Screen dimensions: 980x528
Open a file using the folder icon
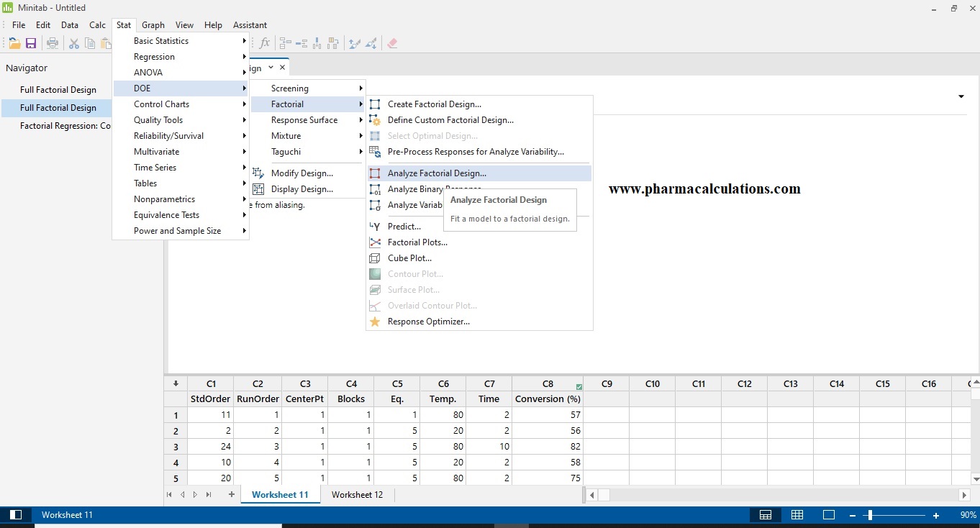pyautogui.click(x=14, y=43)
